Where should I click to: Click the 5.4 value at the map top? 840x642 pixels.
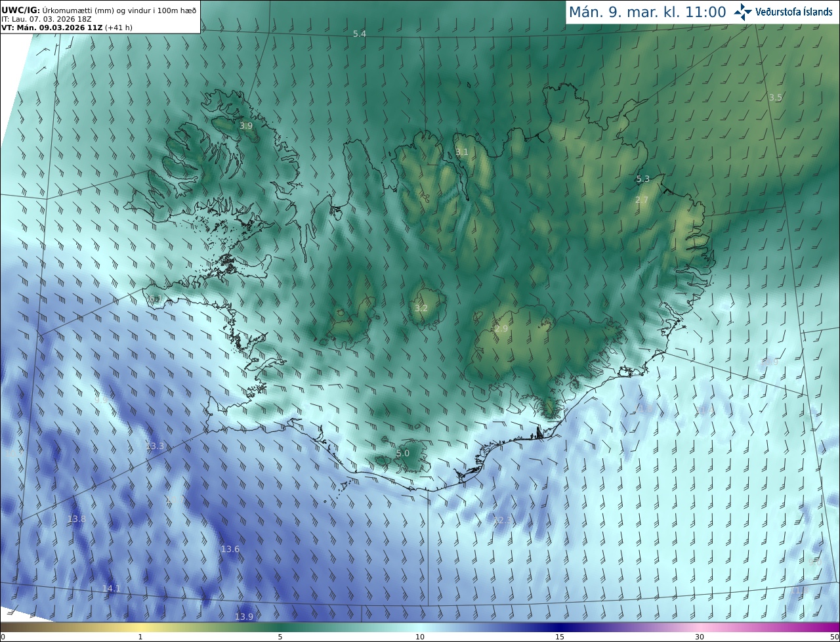point(360,33)
